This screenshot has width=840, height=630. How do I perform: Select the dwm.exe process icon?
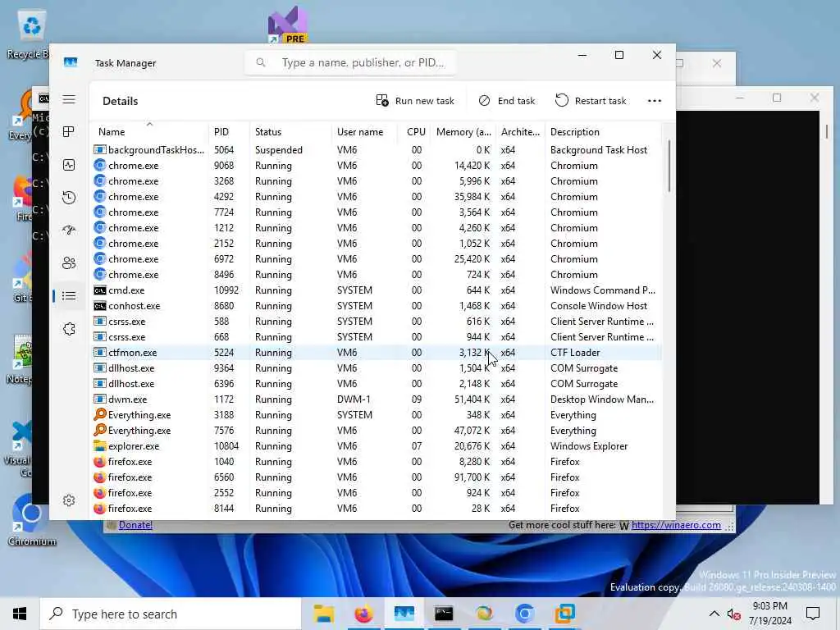(x=99, y=399)
